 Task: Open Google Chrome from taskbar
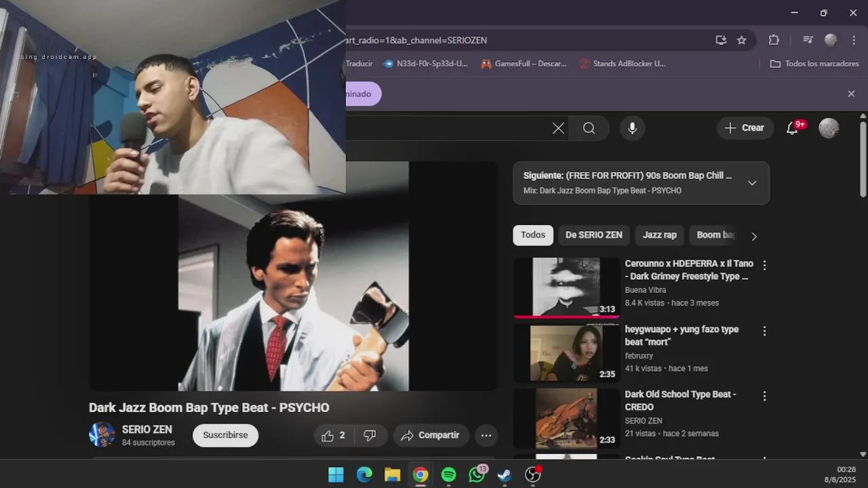pyautogui.click(x=420, y=474)
